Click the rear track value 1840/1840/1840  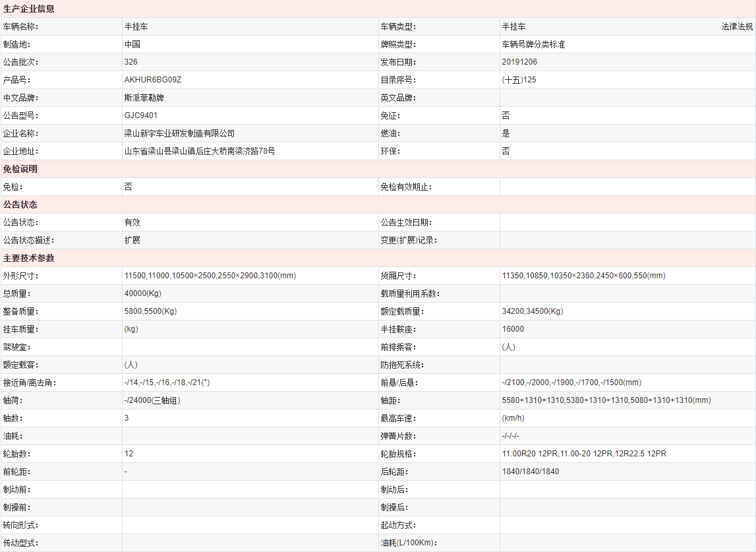point(530,472)
